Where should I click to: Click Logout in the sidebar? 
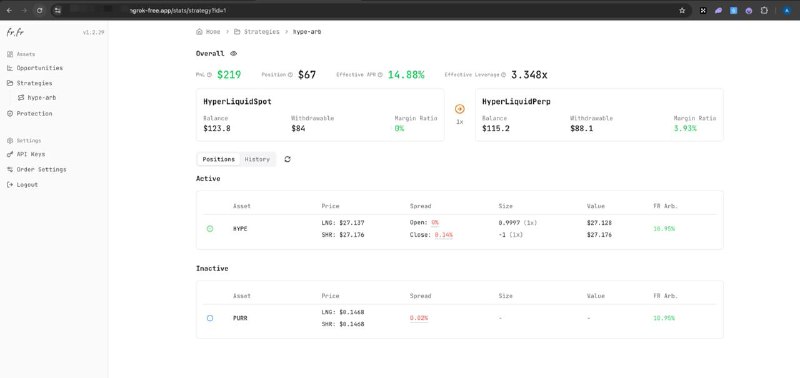coord(27,185)
